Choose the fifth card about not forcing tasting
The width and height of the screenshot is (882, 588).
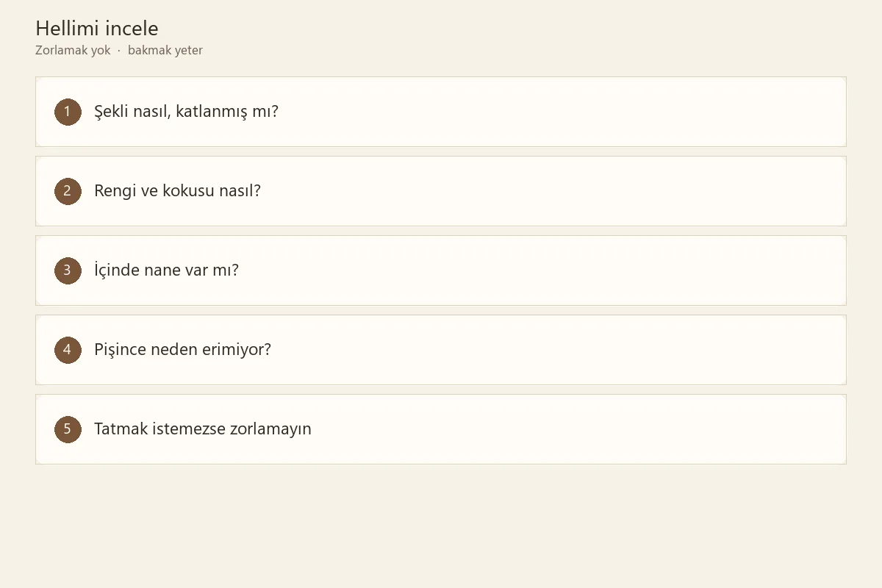click(x=441, y=429)
